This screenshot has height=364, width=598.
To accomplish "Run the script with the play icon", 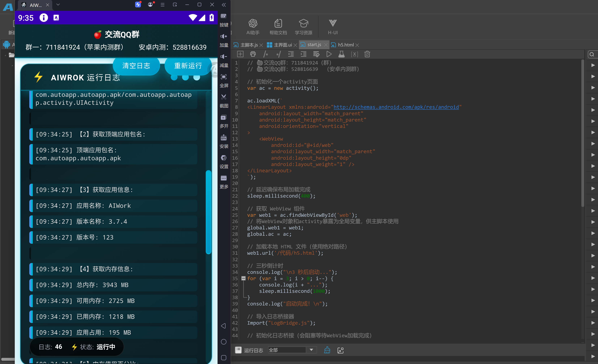I will coord(329,54).
